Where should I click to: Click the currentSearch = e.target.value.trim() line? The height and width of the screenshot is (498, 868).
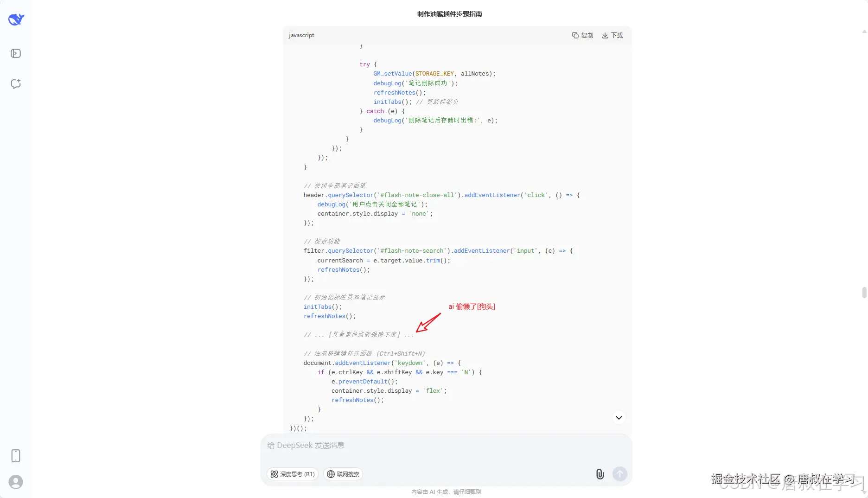click(x=384, y=261)
